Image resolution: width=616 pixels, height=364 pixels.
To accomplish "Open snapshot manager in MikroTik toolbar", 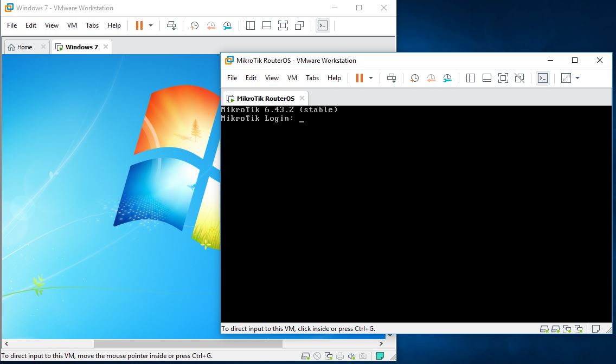I will tap(447, 78).
